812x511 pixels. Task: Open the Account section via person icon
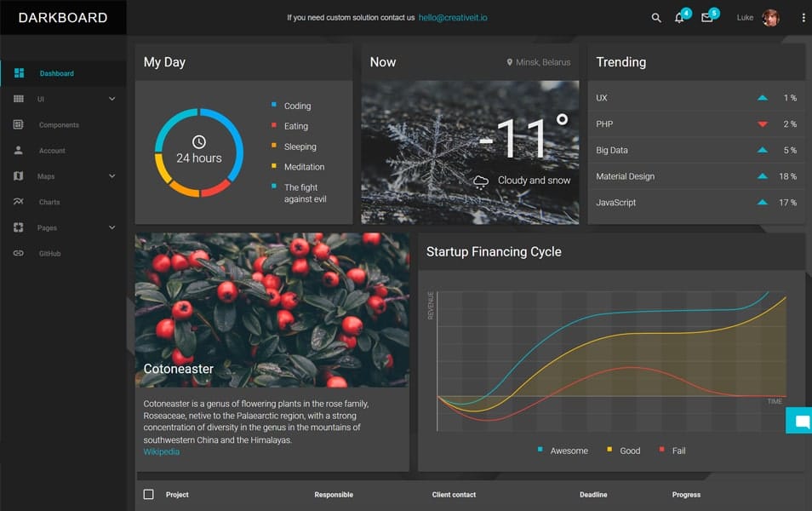pos(19,150)
